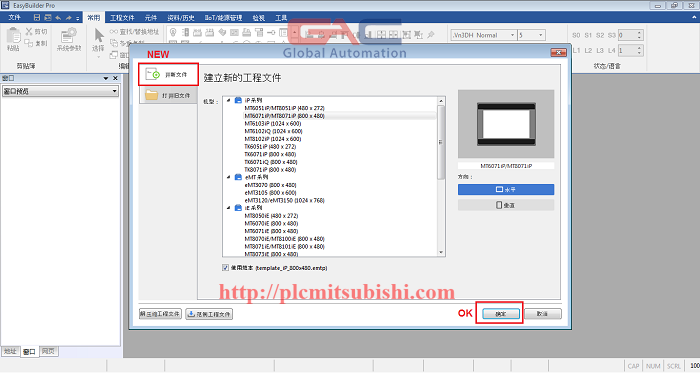Switch to Web (网页) bottom tab
The height and width of the screenshot is (373, 700).
click(48, 352)
